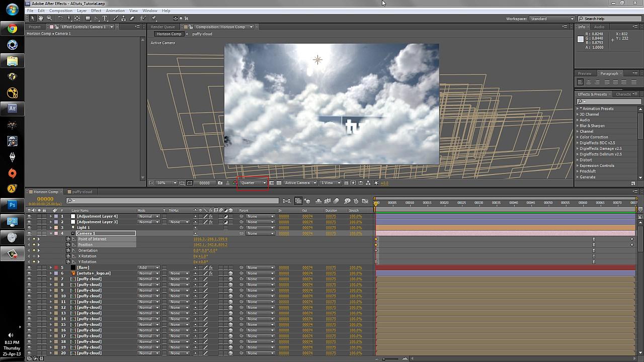Hide Light 1 layer visibility
The image size is (644, 362).
[x=29, y=228]
